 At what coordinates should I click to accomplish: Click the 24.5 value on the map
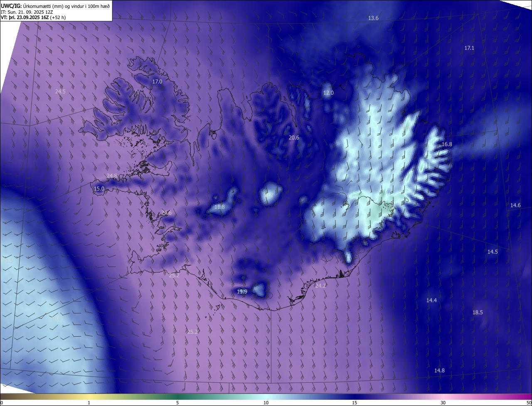point(60,91)
